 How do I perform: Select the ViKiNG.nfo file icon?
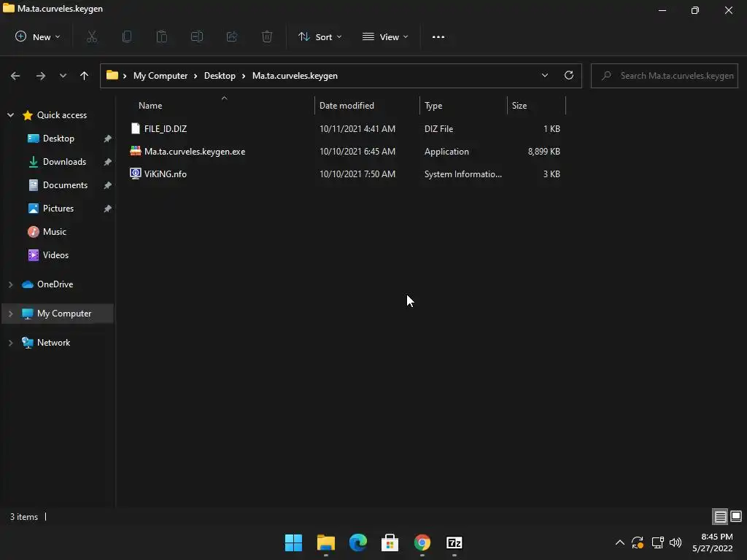135,174
